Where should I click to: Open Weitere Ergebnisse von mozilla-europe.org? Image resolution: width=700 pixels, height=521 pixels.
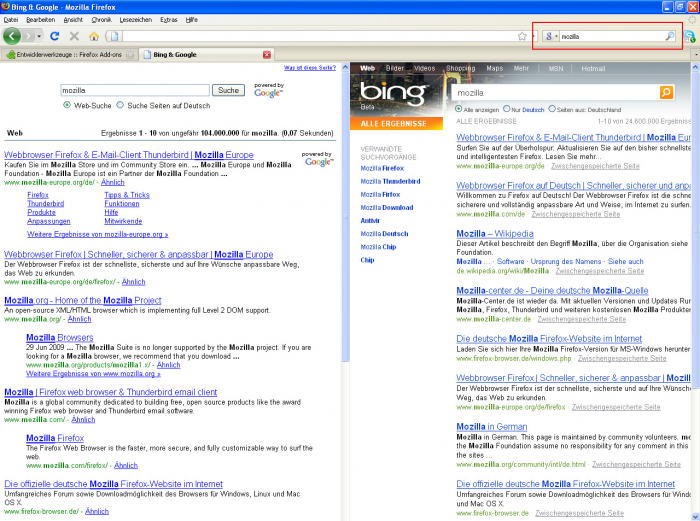98,234
